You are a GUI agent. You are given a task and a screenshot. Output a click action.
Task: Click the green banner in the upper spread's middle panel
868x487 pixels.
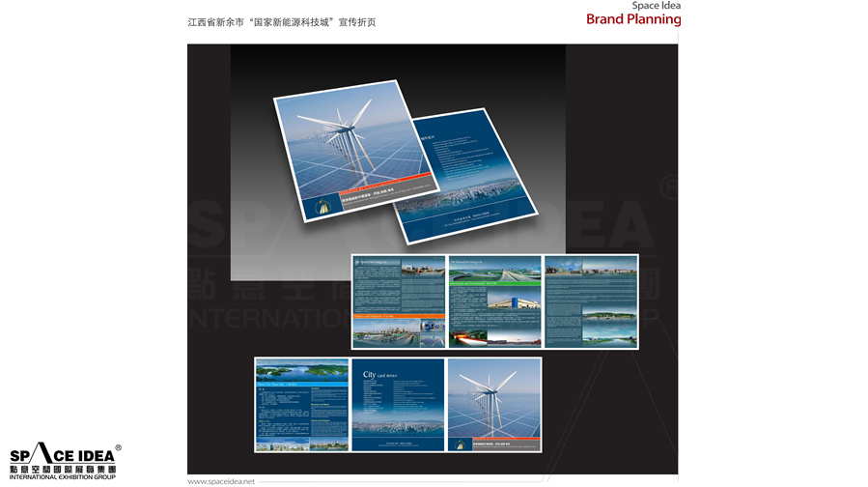click(494, 284)
